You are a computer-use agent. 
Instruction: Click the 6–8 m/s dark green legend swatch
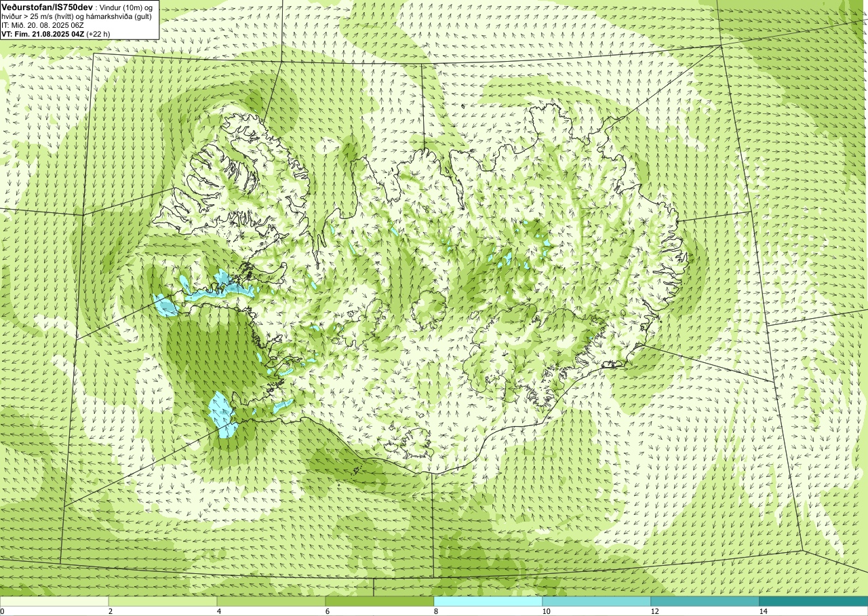380,601
